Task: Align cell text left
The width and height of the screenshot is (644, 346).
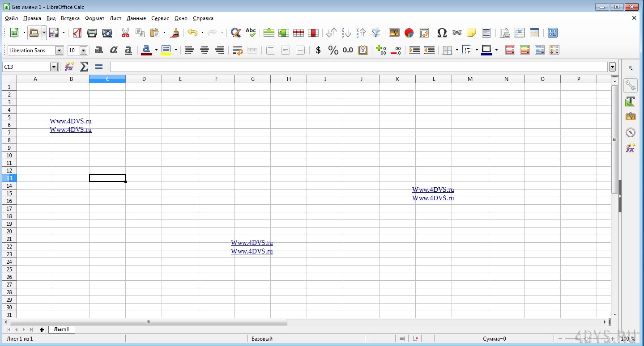Action: pyautogui.click(x=189, y=51)
